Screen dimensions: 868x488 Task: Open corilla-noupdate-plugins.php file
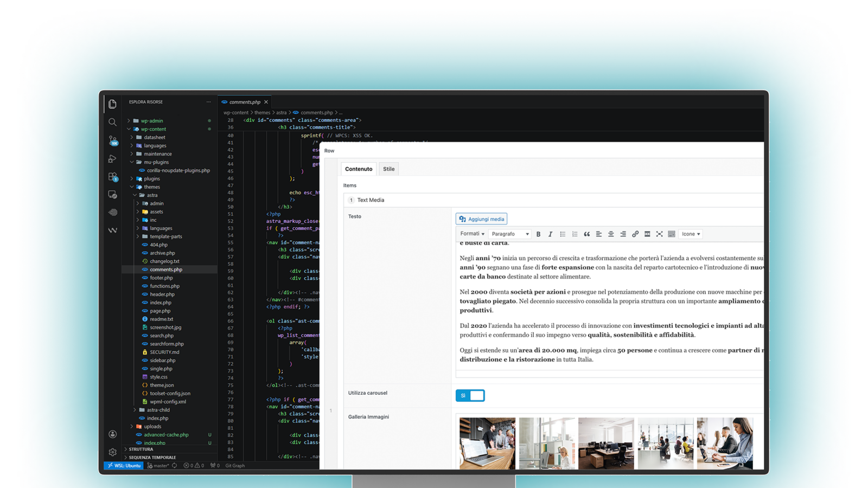[178, 170]
